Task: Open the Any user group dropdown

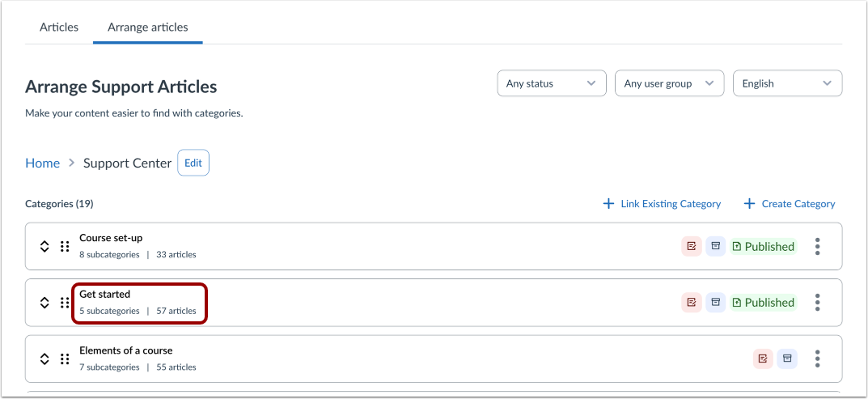Action: 669,83
